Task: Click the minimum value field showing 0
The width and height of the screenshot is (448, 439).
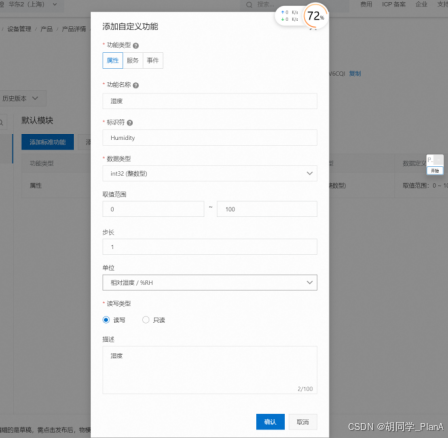Action: (153, 209)
